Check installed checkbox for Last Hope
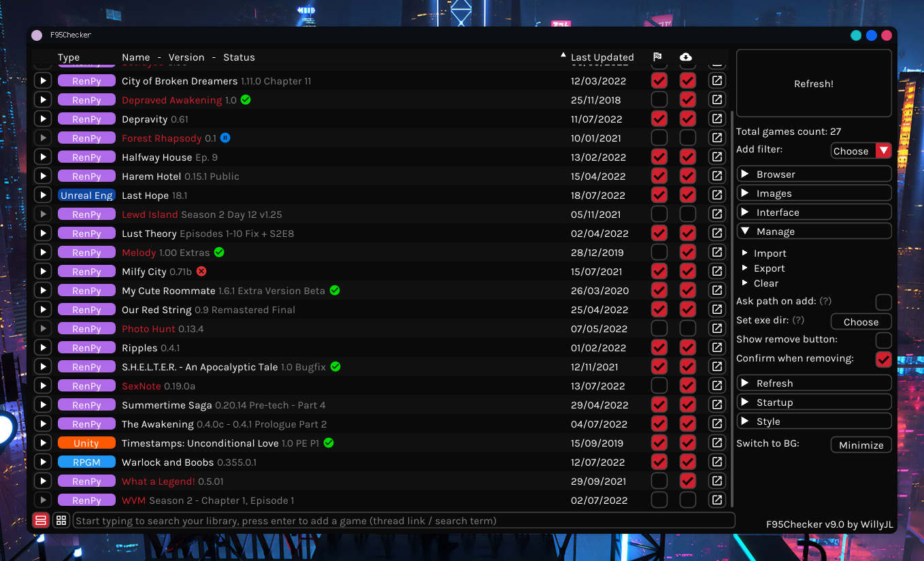The image size is (924, 561). pos(688,195)
